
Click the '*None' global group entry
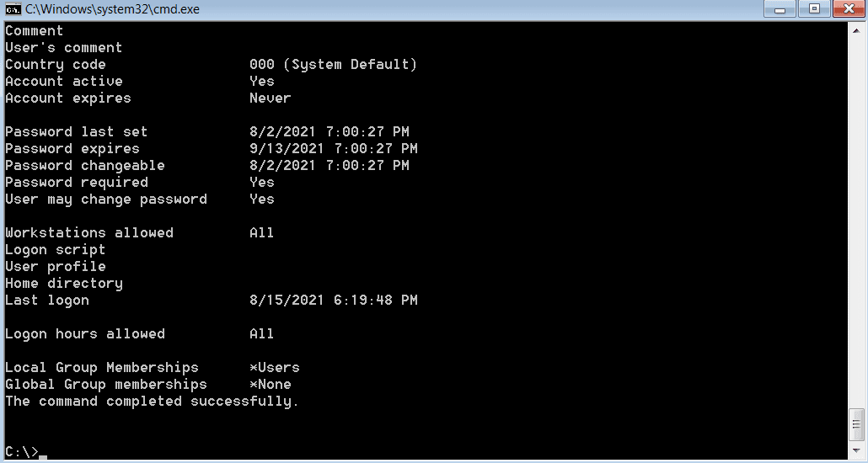pos(271,385)
